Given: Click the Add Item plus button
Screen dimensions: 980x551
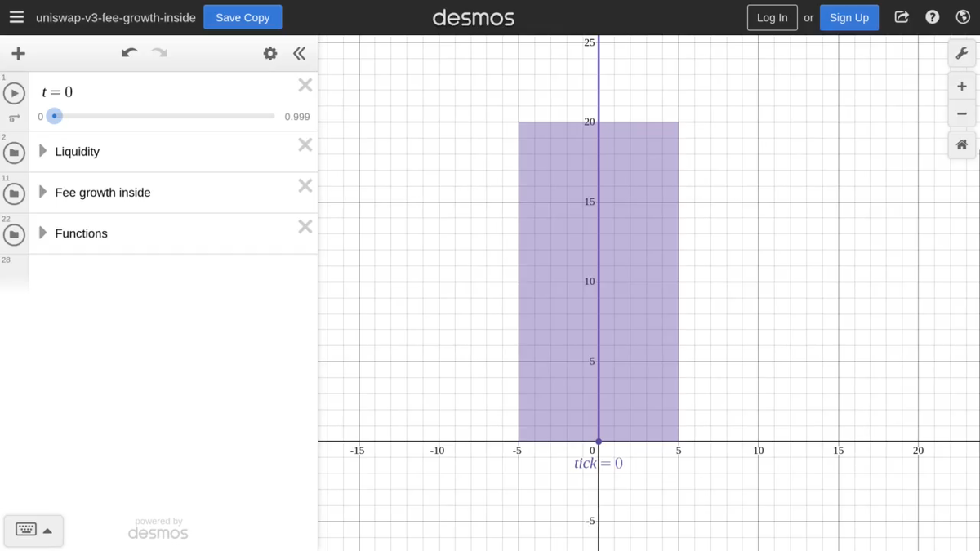Looking at the screenshot, I should click(18, 54).
